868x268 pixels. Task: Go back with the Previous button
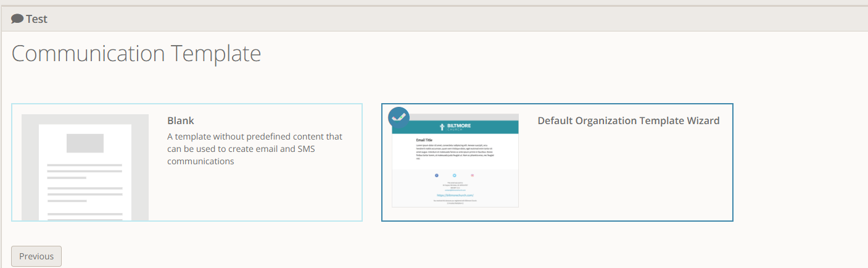tap(36, 256)
